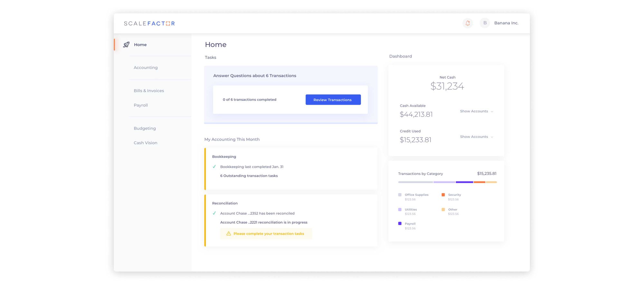
Task: Navigate to Budgeting
Action: click(145, 128)
